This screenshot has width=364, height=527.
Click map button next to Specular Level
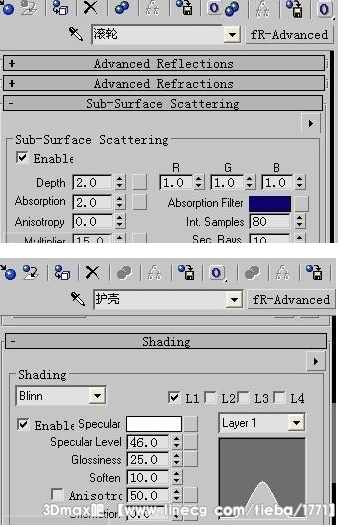(x=190, y=442)
